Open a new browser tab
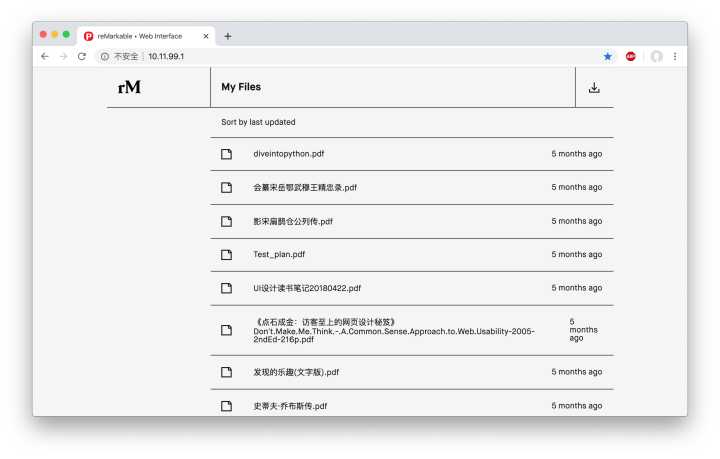Screen dimensions: 720x459 pos(228,36)
